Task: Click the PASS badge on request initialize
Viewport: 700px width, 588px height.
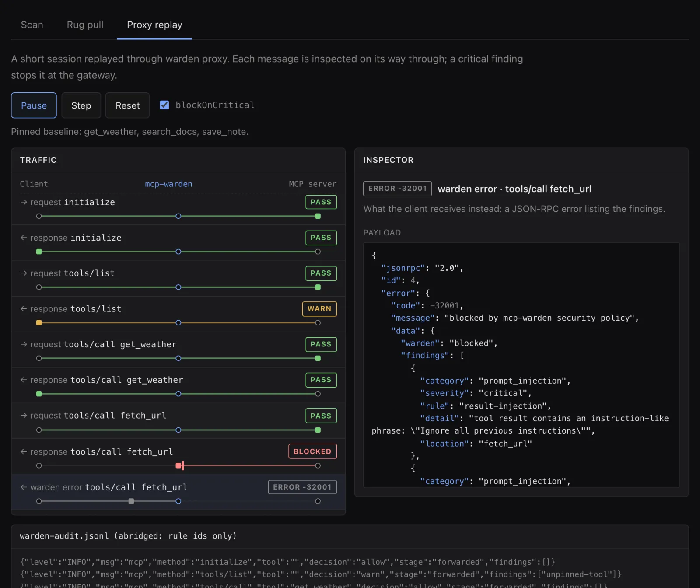Action: (x=321, y=202)
